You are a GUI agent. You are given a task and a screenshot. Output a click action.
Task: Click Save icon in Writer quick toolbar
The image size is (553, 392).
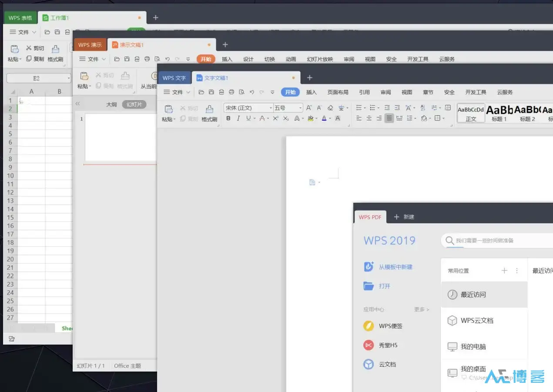(211, 92)
